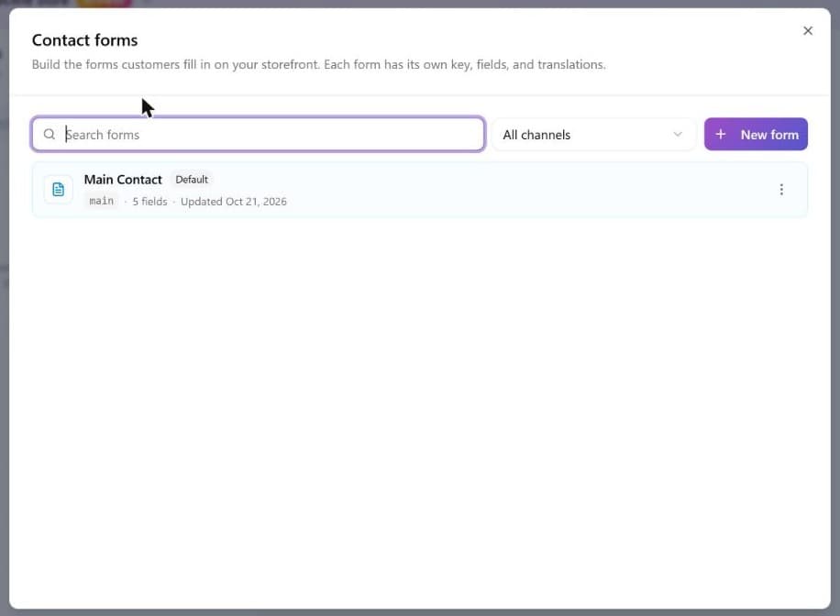The height and width of the screenshot is (616, 840).
Task: Focus the Search forms input field
Action: [x=259, y=134]
